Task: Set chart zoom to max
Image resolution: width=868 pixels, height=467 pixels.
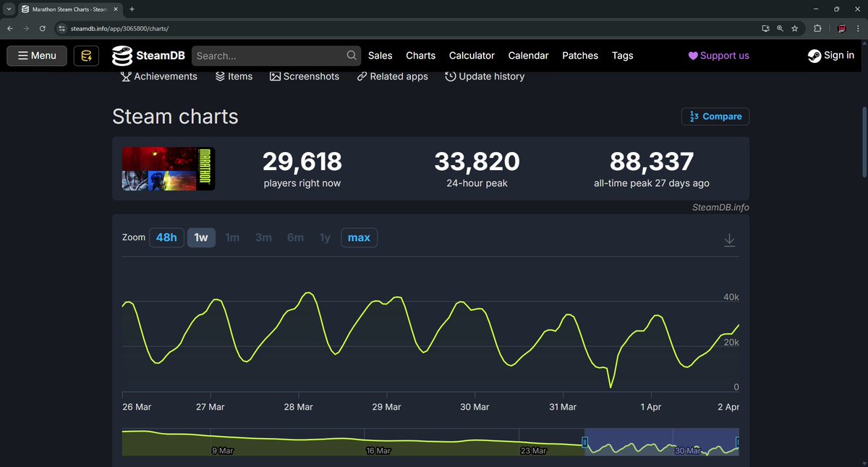Action: click(x=359, y=237)
